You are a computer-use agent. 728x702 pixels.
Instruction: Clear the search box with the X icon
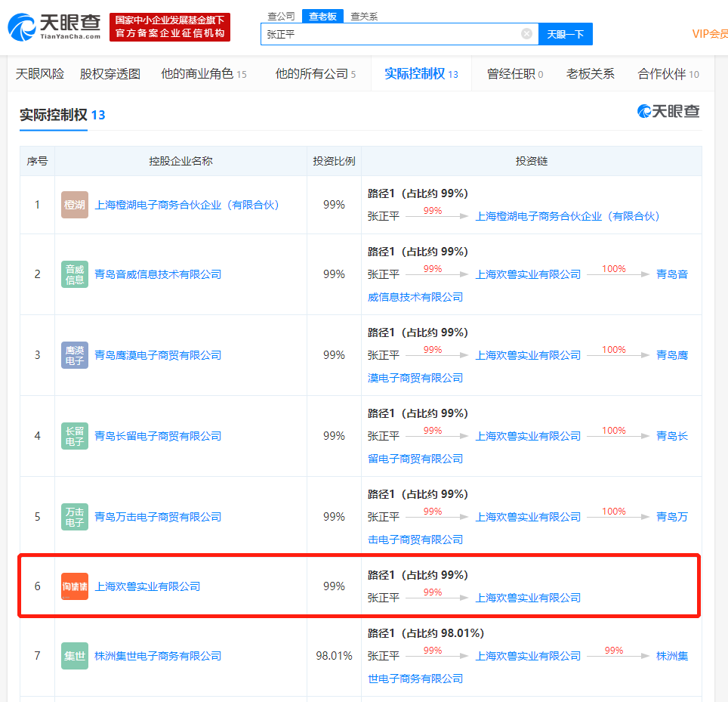coord(526,33)
